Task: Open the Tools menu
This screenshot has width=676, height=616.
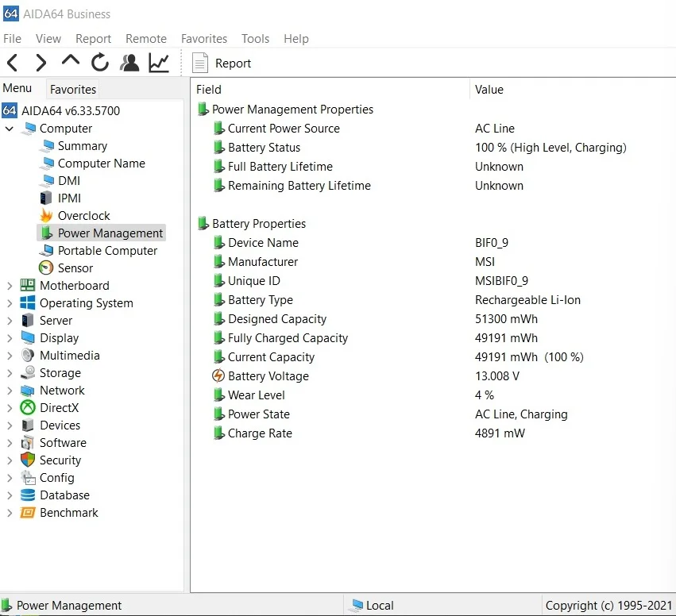Action: [255, 39]
